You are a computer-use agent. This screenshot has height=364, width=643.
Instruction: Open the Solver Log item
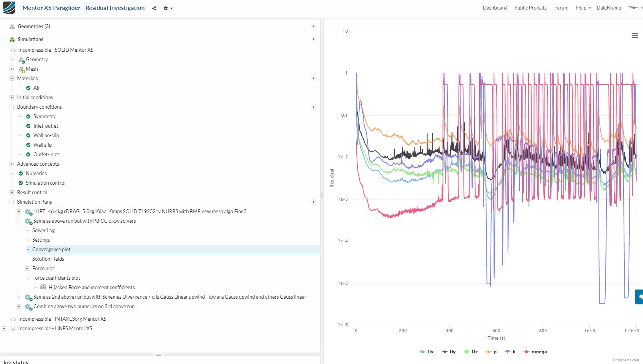click(x=43, y=231)
